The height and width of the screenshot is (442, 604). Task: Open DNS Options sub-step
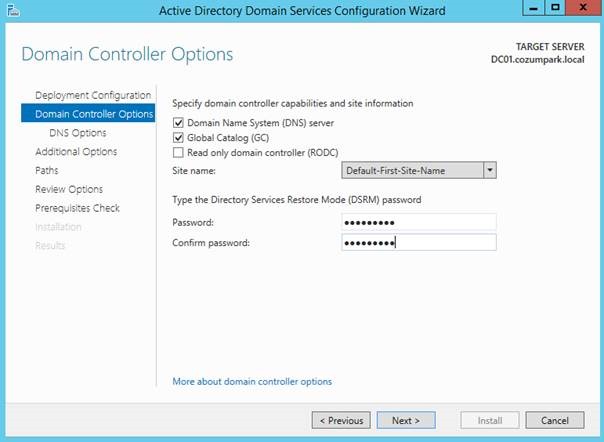(x=77, y=133)
